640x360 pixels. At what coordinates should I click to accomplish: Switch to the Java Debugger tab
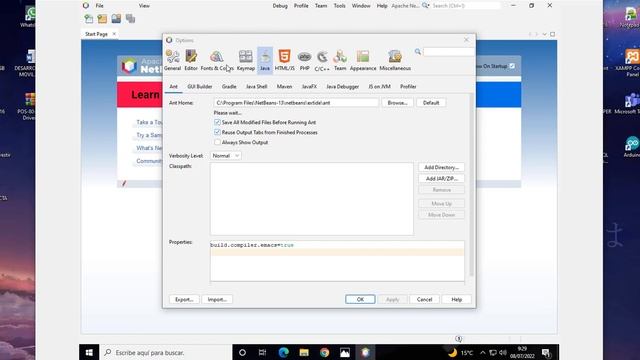[342, 87]
